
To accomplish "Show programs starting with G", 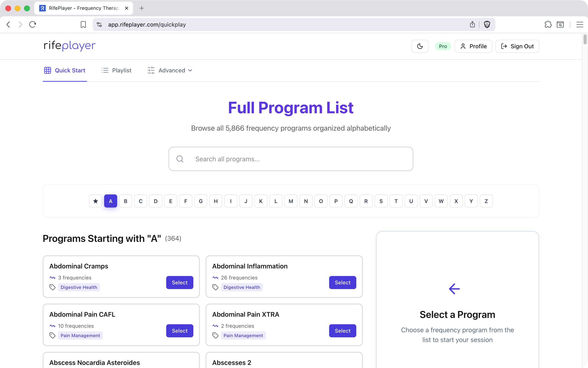I will click(201, 201).
